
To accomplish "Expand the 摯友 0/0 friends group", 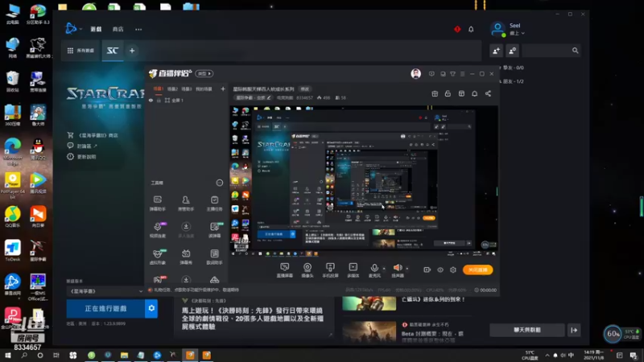I will 512,68.
